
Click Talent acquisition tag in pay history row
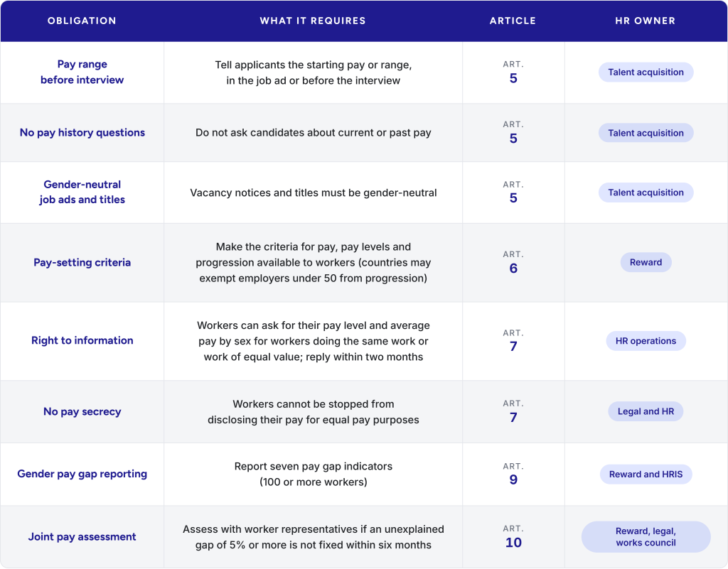646,133
